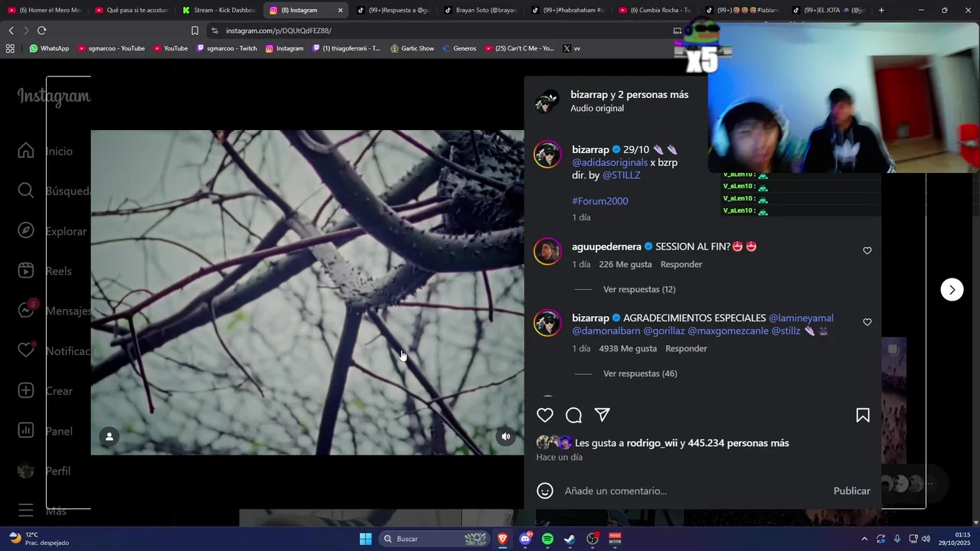This screenshot has height=551, width=980.
Task: Switch to Brayan Soto TikTok tab
Action: [479, 10]
